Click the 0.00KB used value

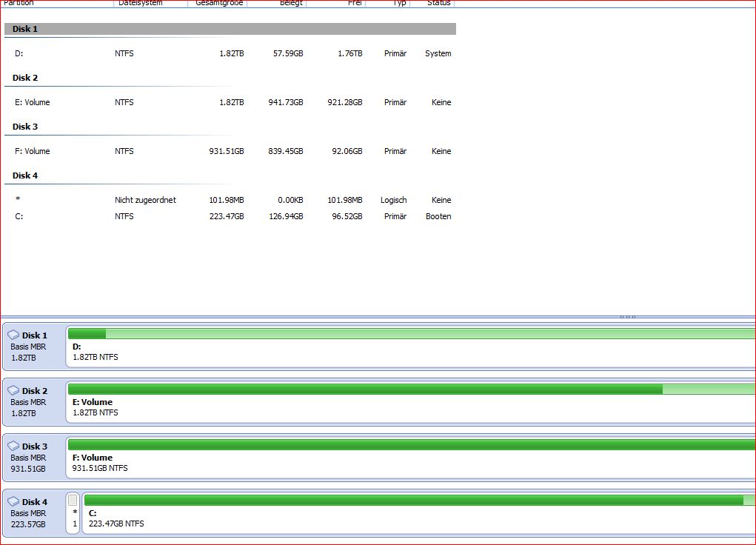[x=290, y=200]
